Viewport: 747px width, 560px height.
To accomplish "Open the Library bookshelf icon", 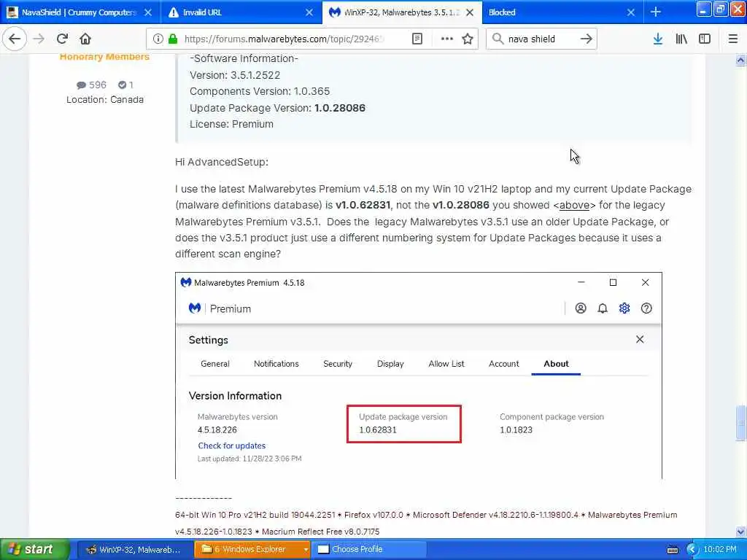I will (x=681, y=39).
